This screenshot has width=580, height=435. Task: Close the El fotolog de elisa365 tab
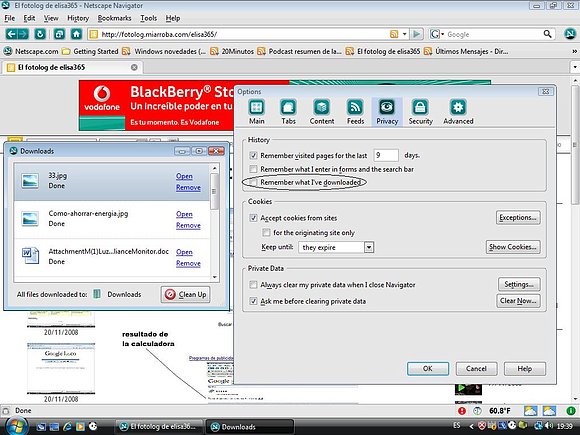pos(134,67)
